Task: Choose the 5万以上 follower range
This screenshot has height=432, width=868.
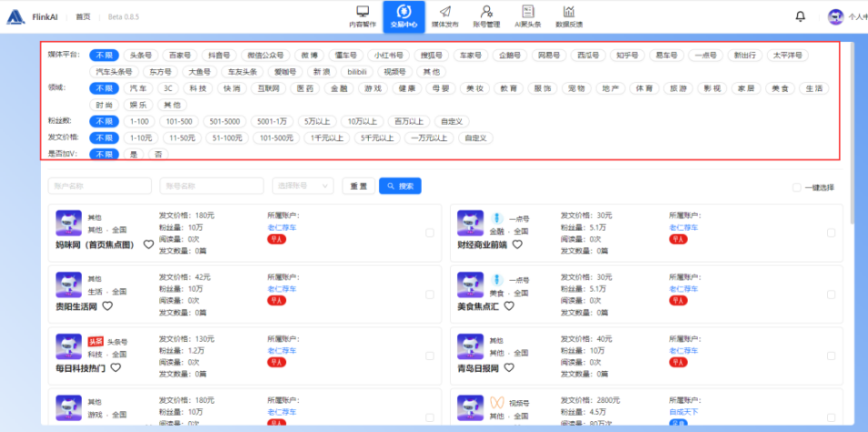Action: pos(316,121)
